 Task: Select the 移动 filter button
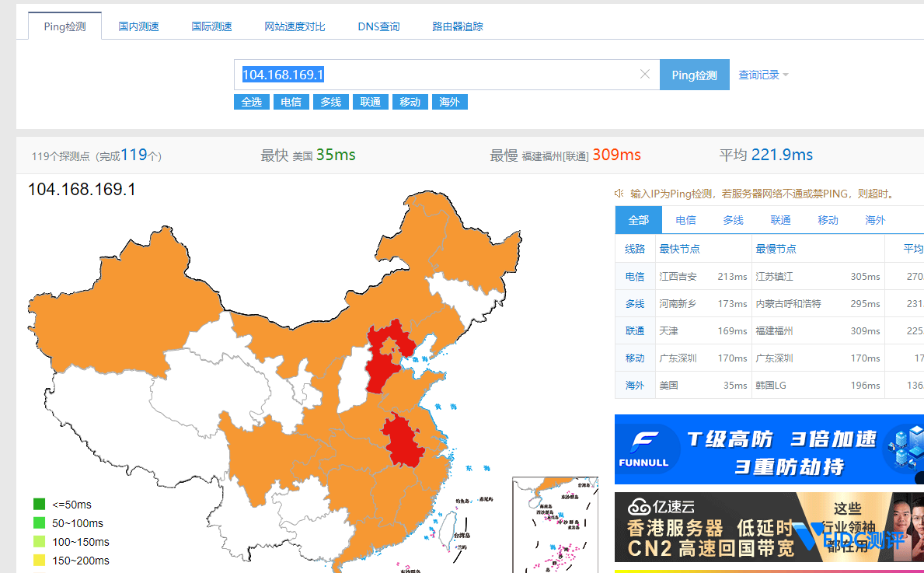coord(410,101)
